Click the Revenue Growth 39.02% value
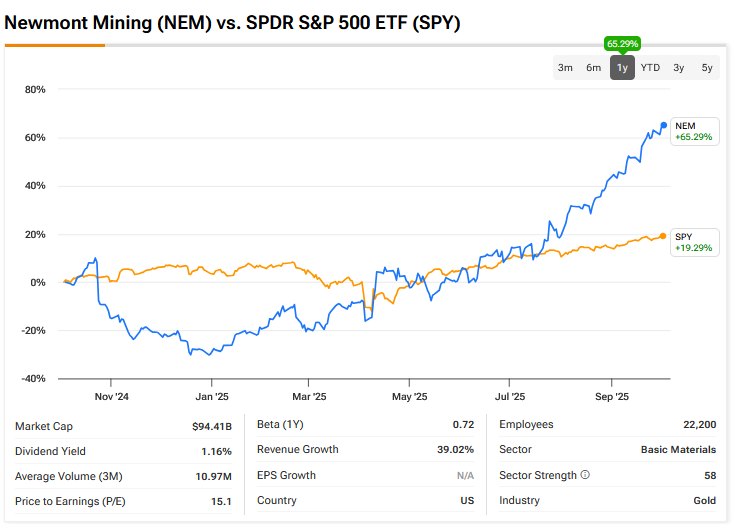 click(x=456, y=450)
